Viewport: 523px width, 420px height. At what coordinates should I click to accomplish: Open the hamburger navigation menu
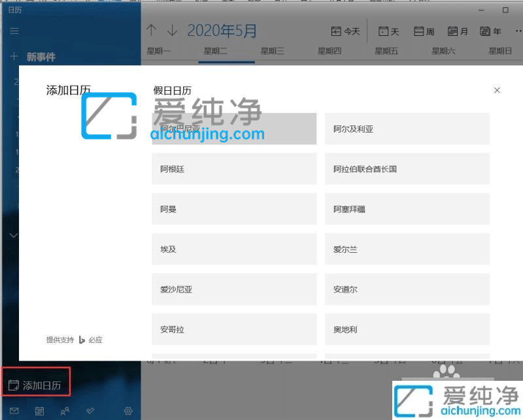click(x=14, y=31)
